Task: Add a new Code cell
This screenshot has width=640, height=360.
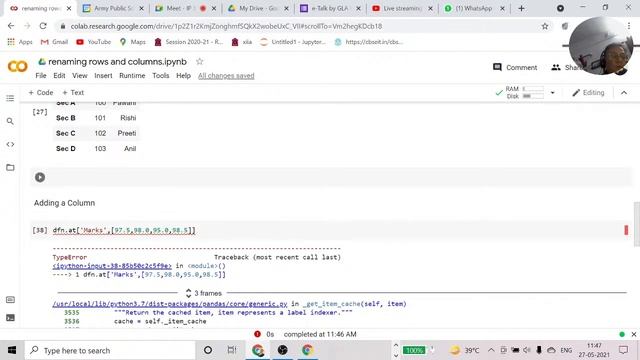Action: [x=41, y=93]
